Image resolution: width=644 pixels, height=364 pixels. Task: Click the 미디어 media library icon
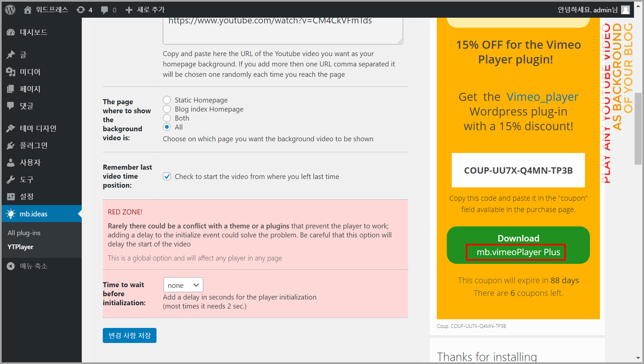click(11, 72)
